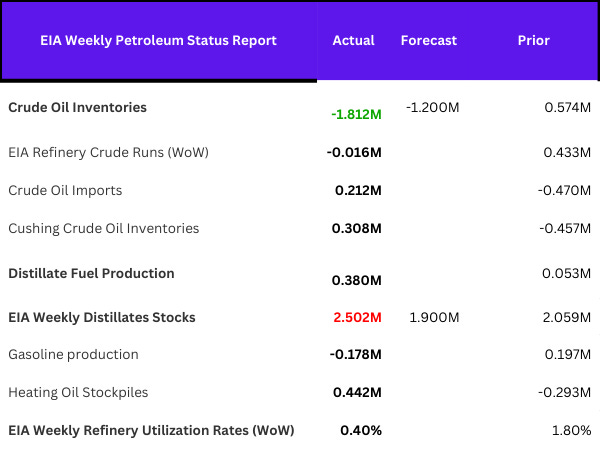Image resolution: width=600 pixels, height=450 pixels.
Task: Click the 'Crude Oil Inventories' row label
Action: [x=77, y=108]
